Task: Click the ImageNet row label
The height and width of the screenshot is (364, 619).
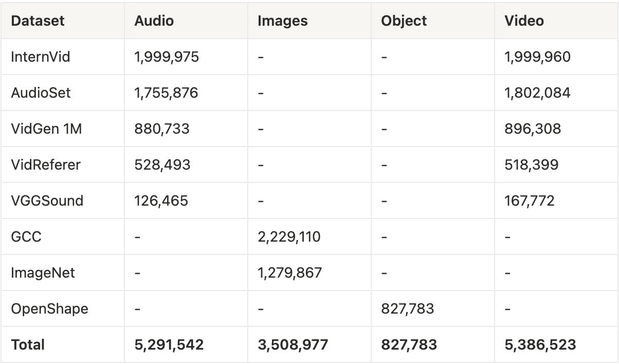Action: click(43, 272)
